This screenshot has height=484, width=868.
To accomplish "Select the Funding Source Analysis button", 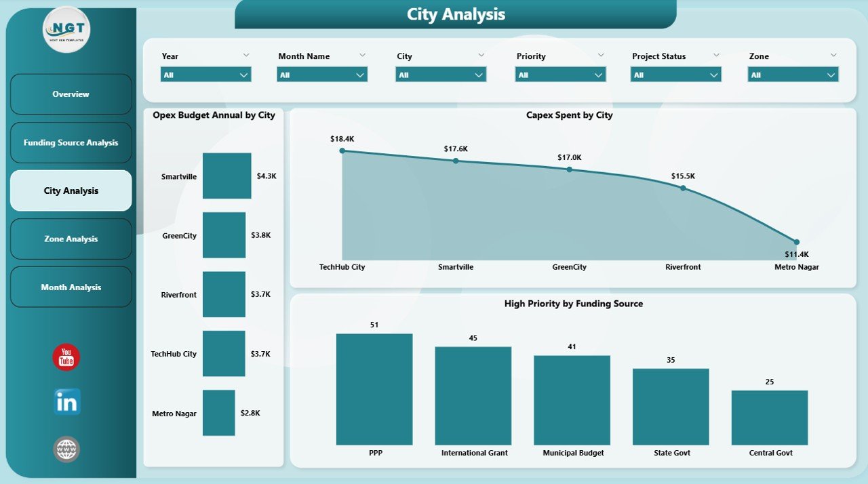I will (71, 142).
